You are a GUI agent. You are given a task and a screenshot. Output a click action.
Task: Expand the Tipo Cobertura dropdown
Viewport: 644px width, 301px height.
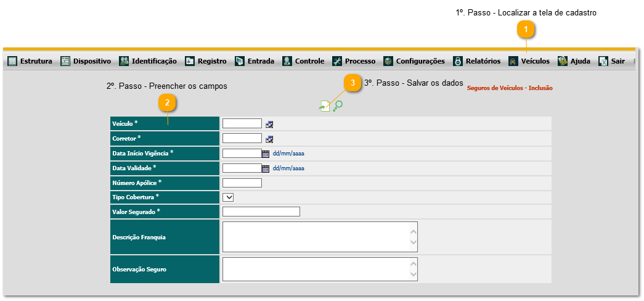(x=228, y=197)
